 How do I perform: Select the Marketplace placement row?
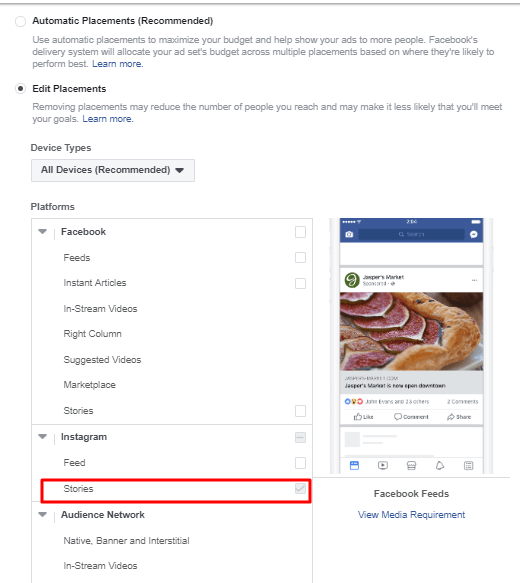[172, 385]
